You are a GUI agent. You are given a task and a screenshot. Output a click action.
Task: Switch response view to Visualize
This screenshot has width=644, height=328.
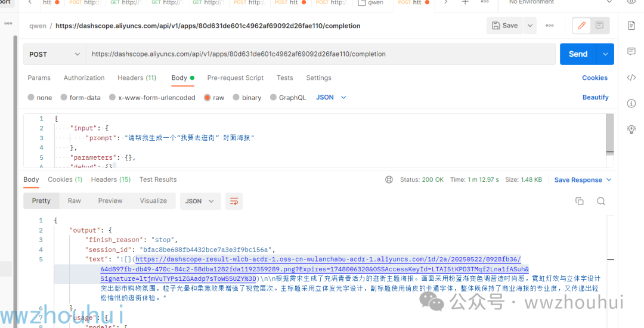[x=153, y=201]
